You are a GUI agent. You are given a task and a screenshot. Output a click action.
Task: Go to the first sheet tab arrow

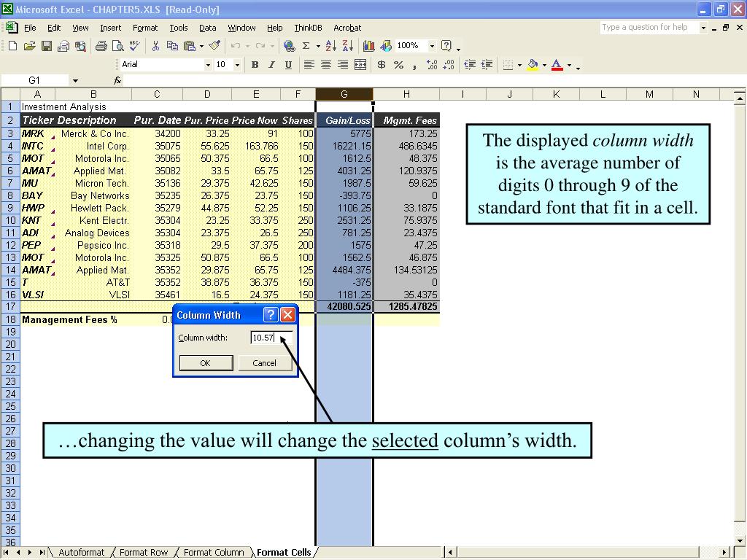(6, 553)
